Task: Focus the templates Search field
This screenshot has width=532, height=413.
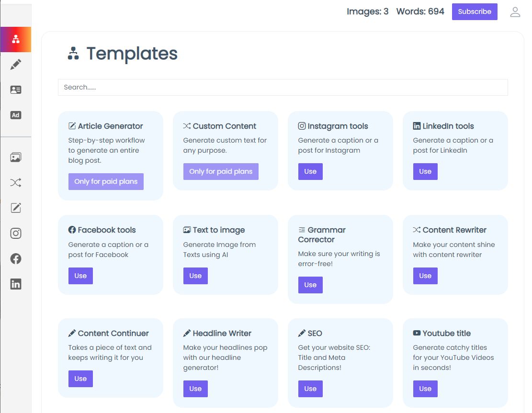Action: click(x=283, y=88)
